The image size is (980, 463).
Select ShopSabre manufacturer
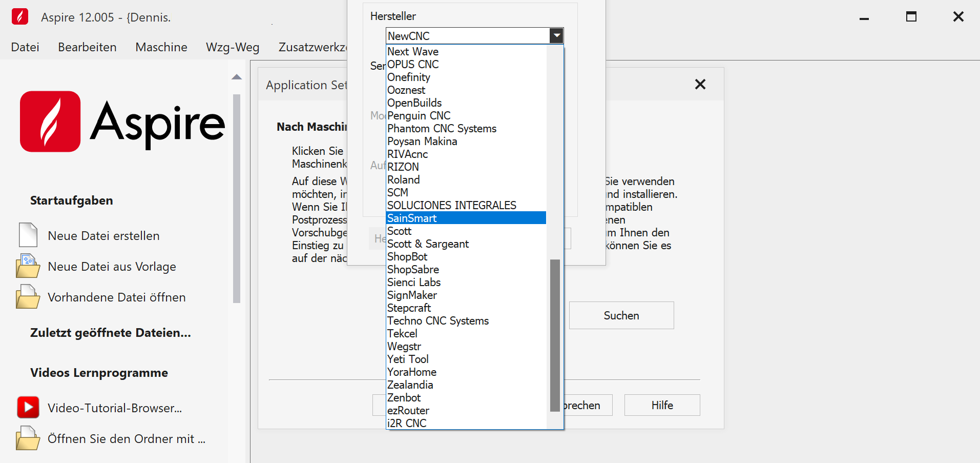466,269
